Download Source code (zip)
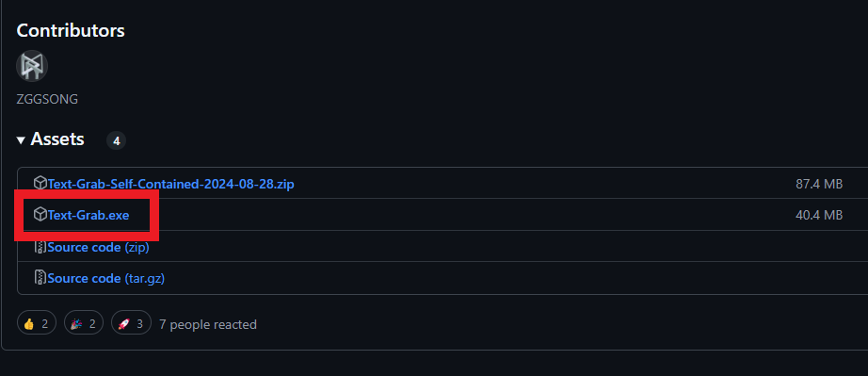This screenshot has height=376, width=868. (99, 248)
